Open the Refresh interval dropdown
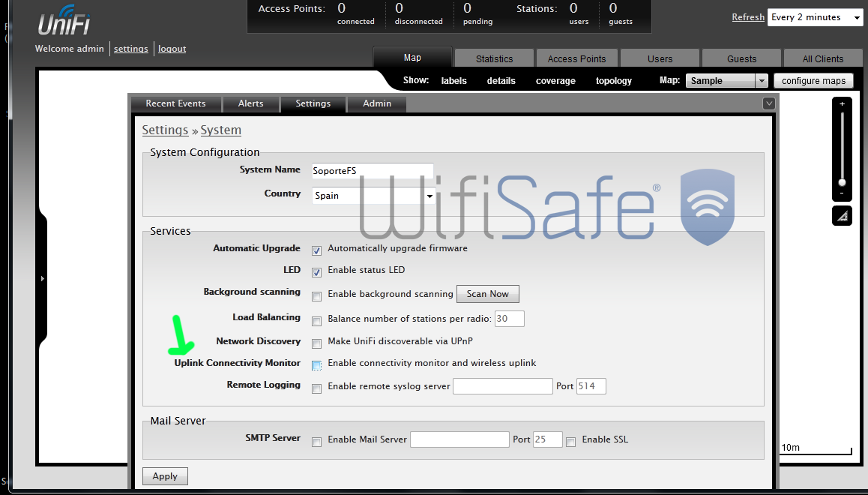Image resolution: width=868 pixels, height=495 pixels. click(816, 17)
